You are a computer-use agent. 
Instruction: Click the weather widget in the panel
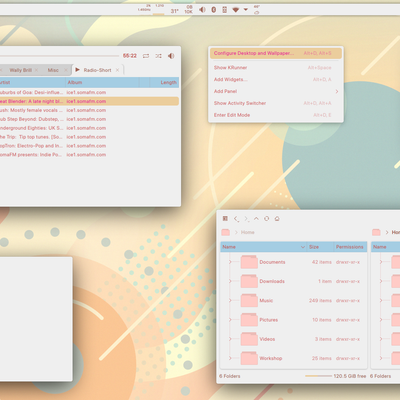257,10
